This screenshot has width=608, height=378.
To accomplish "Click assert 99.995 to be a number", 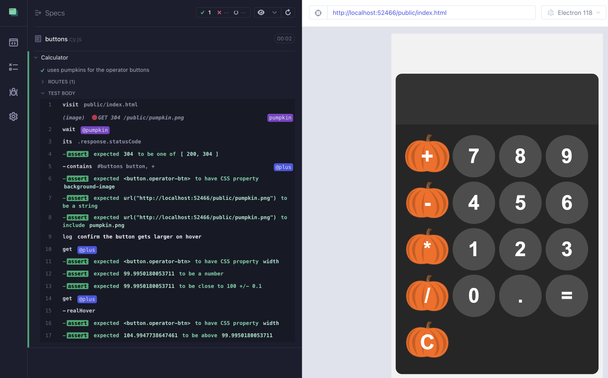I will (x=167, y=274).
